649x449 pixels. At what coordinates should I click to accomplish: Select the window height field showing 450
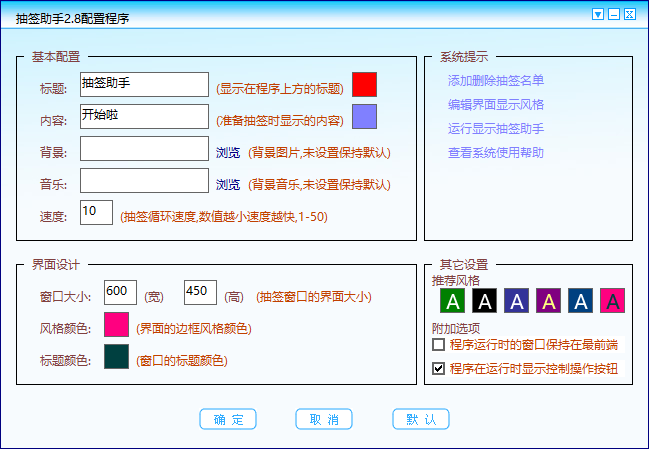pyautogui.click(x=200, y=293)
